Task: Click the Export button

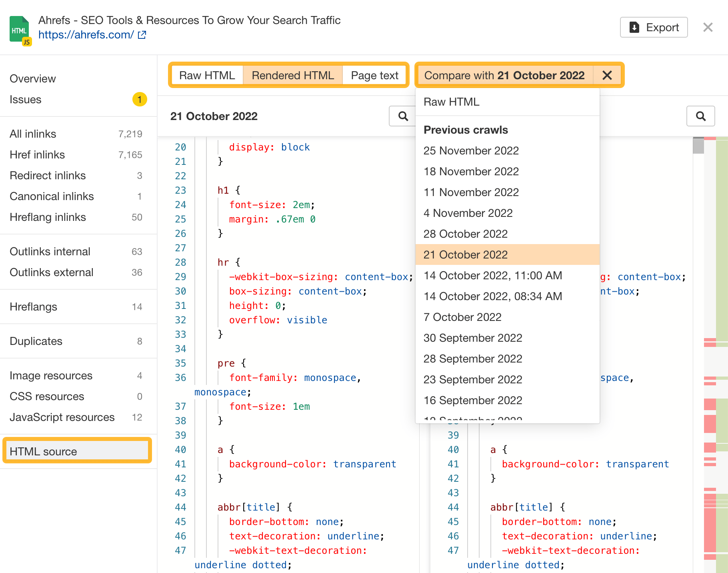Action: (654, 27)
